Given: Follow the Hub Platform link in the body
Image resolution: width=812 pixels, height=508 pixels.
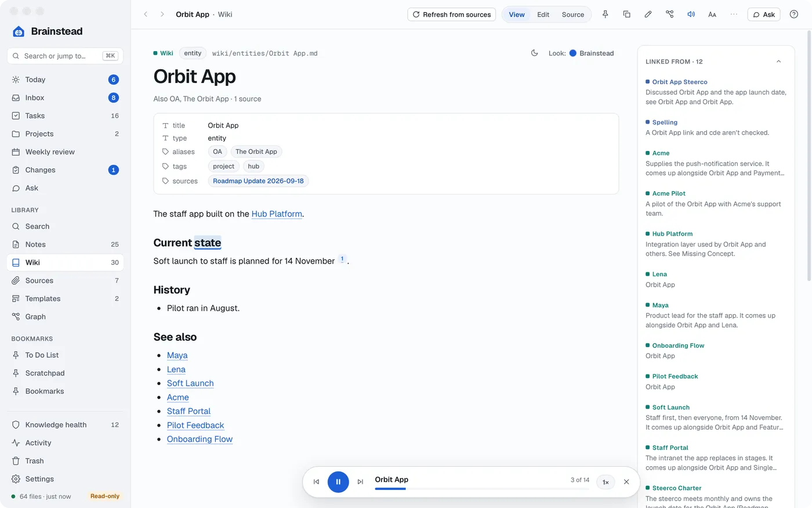Looking at the screenshot, I should tap(277, 214).
